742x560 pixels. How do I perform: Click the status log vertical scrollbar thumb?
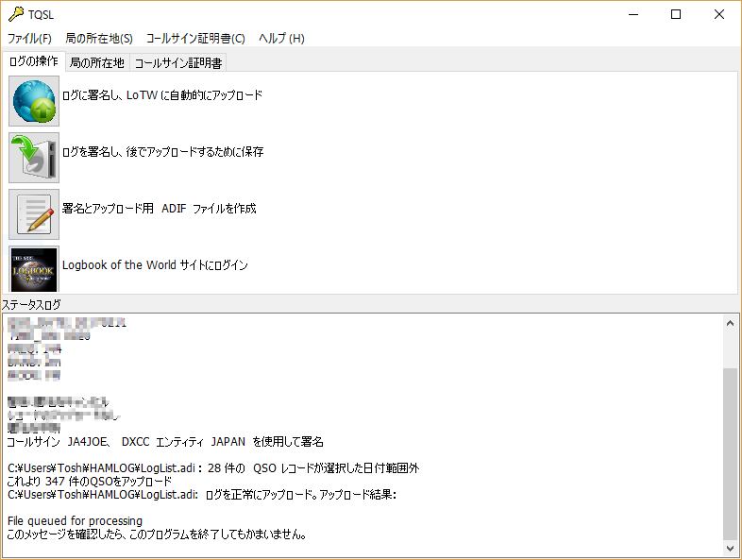click(x=730, y=453)
